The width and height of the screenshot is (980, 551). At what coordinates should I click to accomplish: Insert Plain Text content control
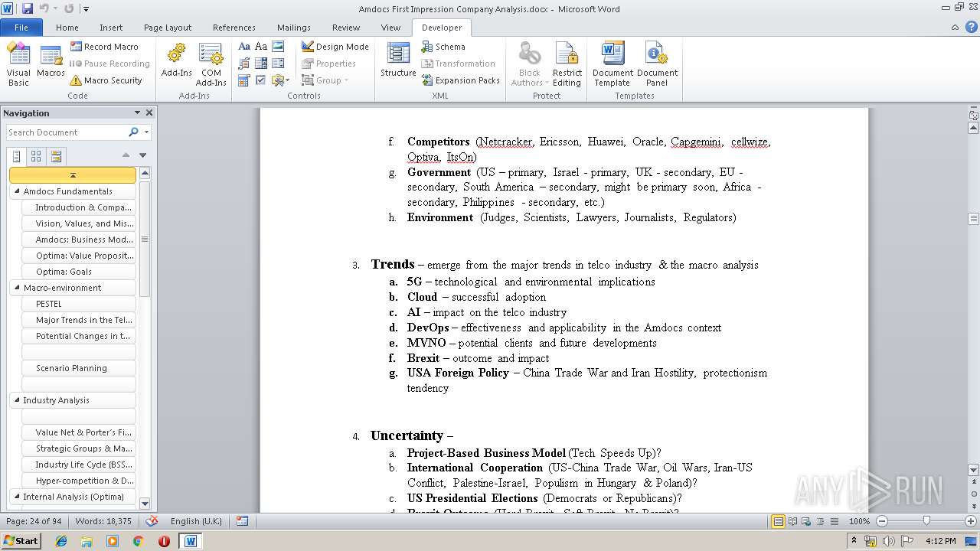click(x=261, y=47)
